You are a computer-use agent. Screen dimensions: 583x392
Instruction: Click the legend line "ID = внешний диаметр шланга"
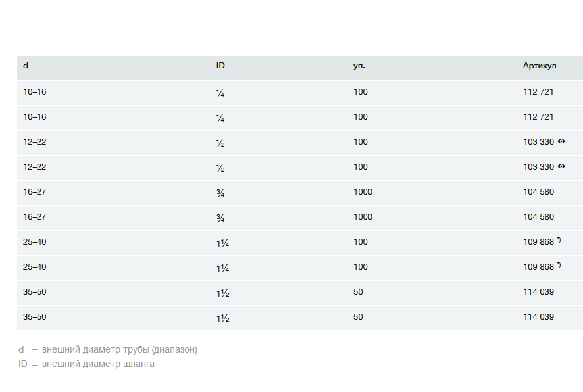86,364
